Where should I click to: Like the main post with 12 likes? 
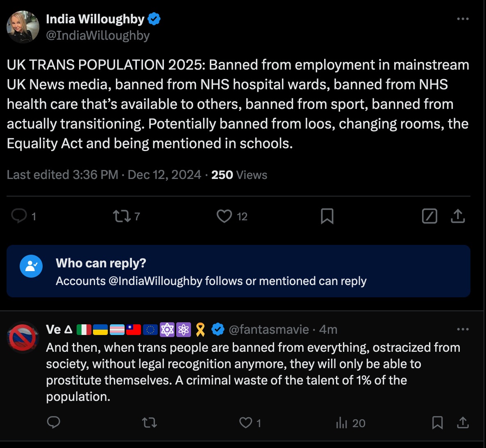point(224,216)
